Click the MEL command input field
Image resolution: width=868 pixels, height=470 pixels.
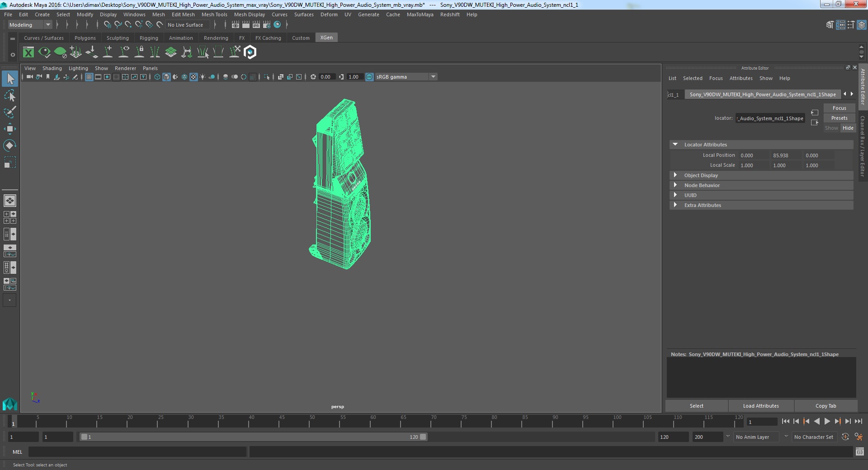(x=137, y=451)
